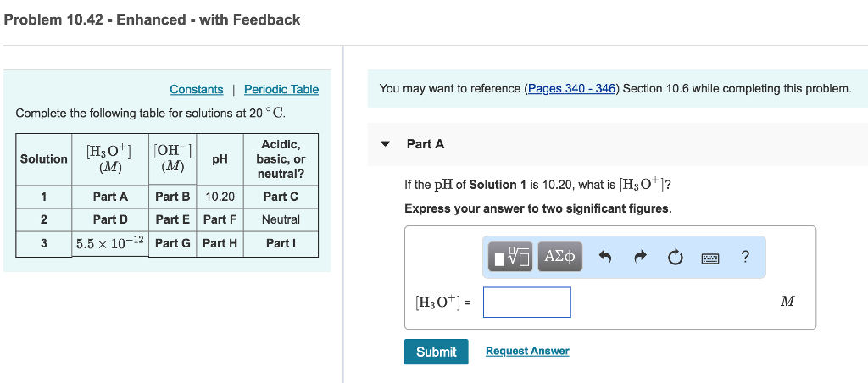The width and height of the screenshot is (868, 383).
Task: Click Part D cell in Solution 2 row
Action: click(x=110, y=219)
